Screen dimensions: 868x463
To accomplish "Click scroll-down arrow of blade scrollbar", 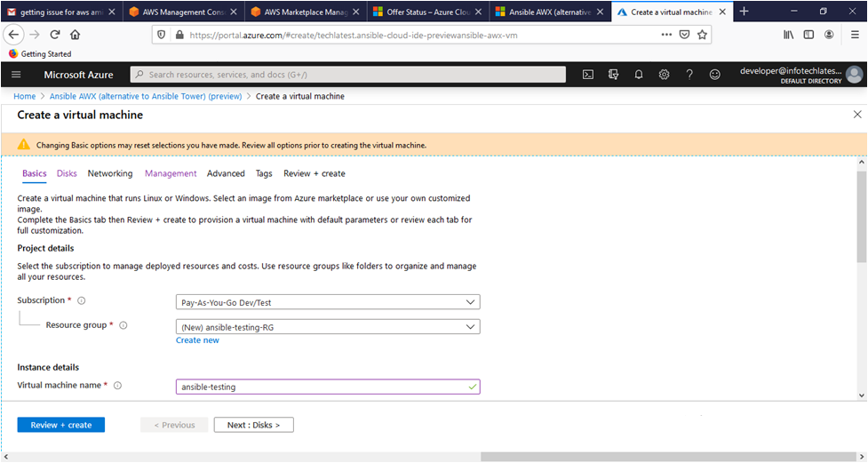I will click(861, 395).
